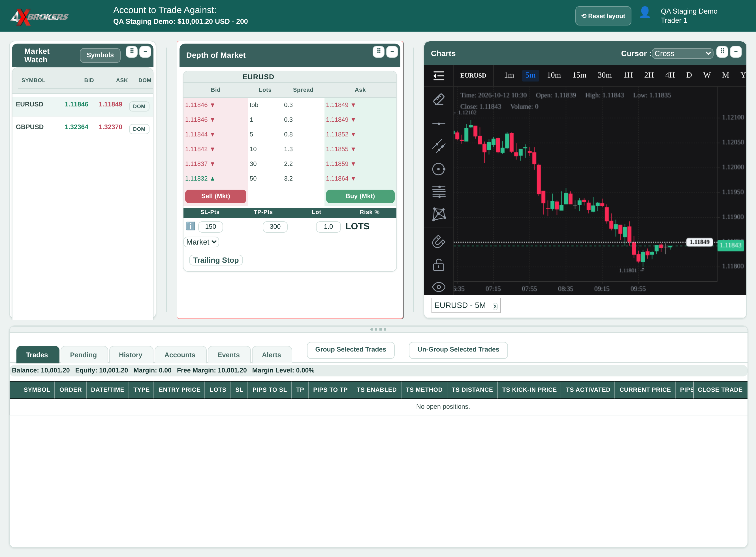Select the ruler measure tool in chart sidebar

[x=439, y=99]
